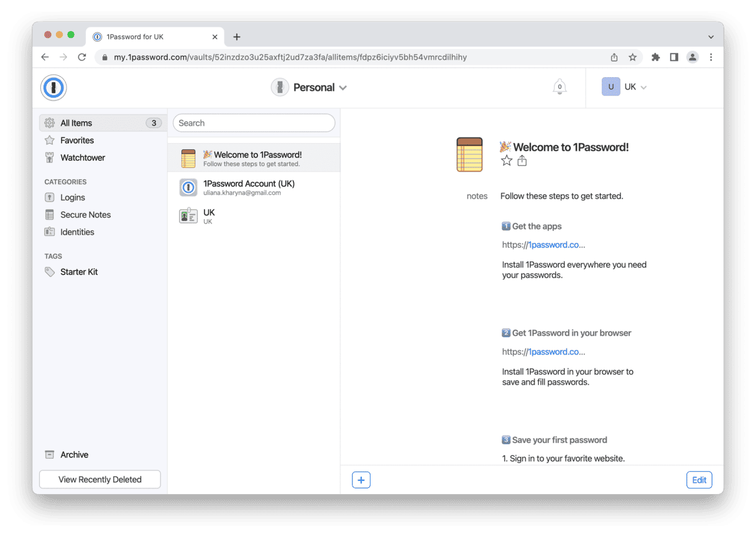Open Chrome three-dot menu
Viewport: 756px width, 537px height.
pos(711,57)
